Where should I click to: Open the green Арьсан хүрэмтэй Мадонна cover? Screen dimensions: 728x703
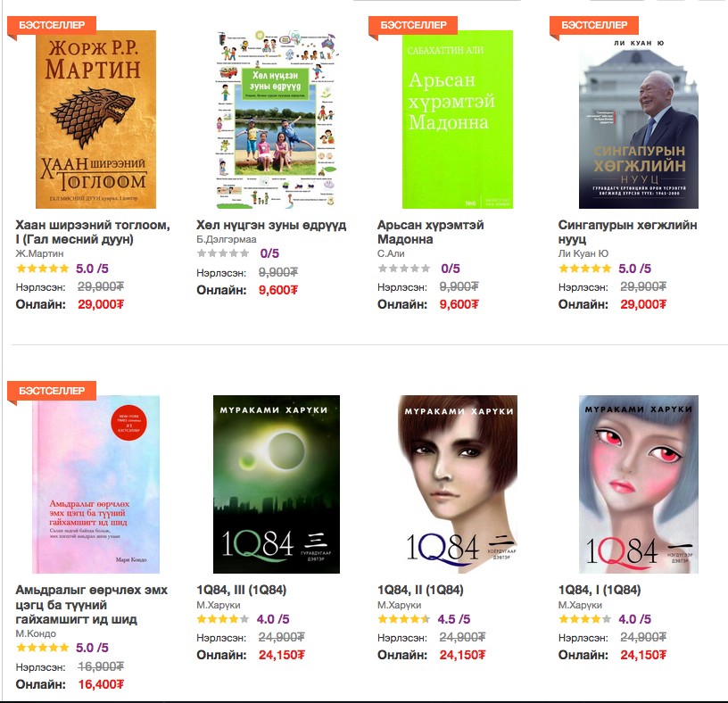coord(458,120)
